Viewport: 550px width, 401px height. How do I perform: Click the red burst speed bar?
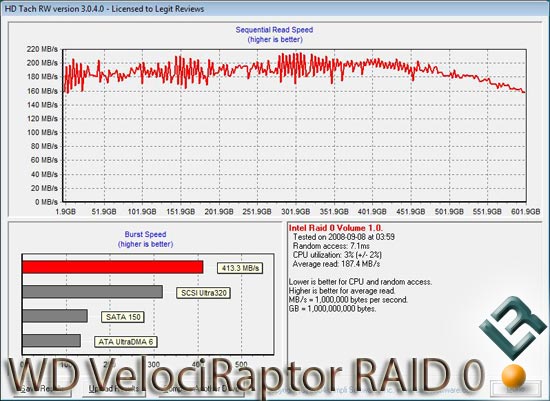point(113,267)
